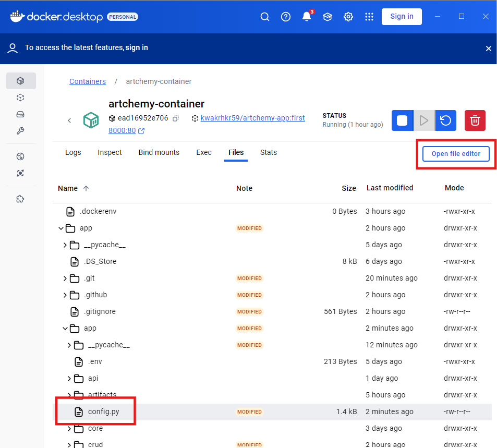Click the Note column header
The height and width of the screenshot is (448, 497).
point(244,188)
